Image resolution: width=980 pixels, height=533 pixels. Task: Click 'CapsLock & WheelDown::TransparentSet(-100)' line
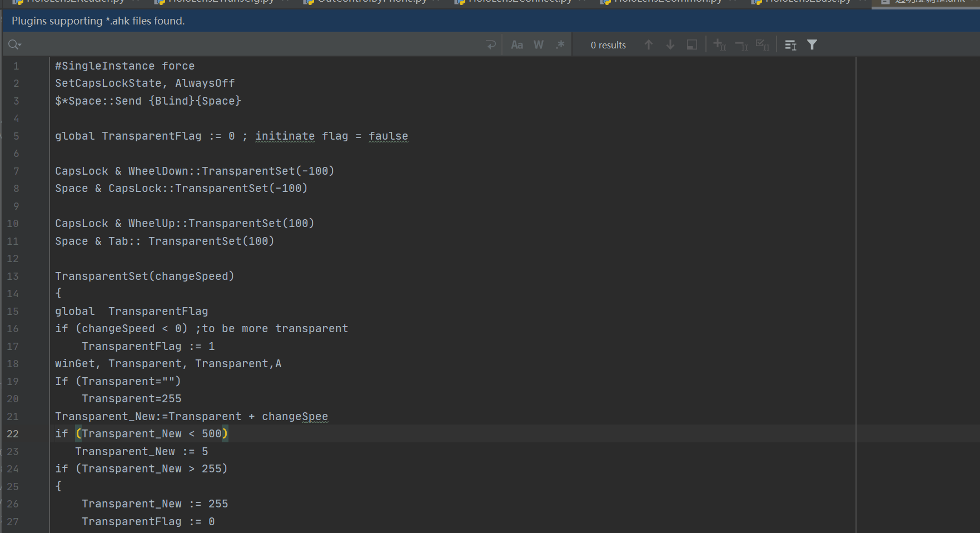[x=195, y=171]
